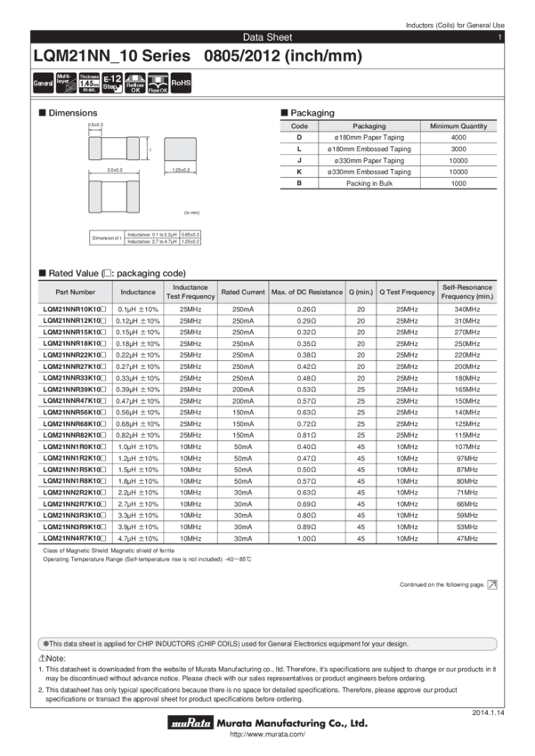Select part number LQM21NN1R0K10
Viewport: 535px width, 756px height.
74,446
